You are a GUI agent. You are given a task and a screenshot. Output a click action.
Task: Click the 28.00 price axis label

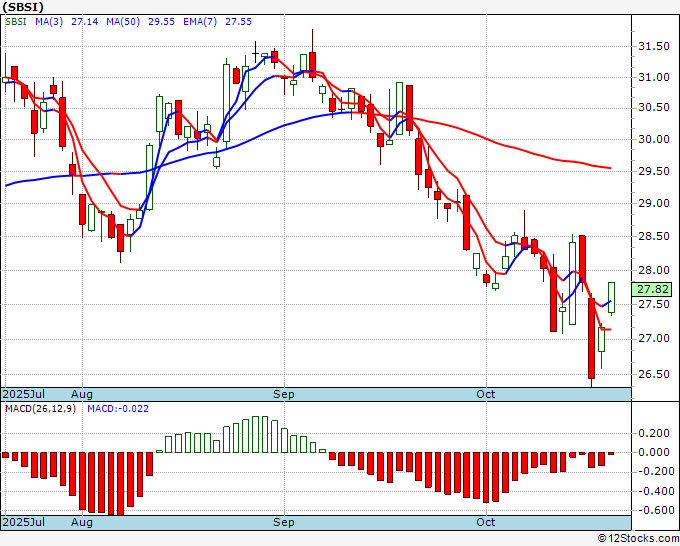[x=654, y=270]
